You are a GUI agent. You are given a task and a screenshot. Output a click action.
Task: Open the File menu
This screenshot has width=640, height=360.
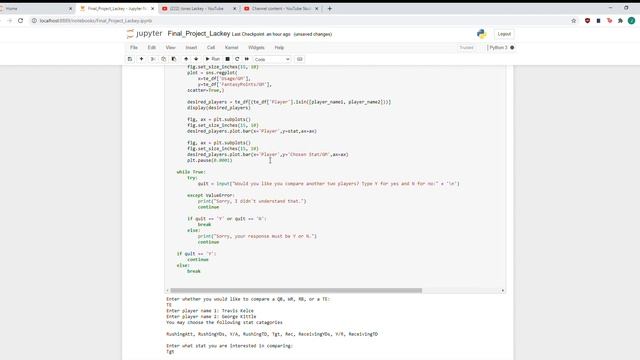pyautogui.click(x=134, y=48)
